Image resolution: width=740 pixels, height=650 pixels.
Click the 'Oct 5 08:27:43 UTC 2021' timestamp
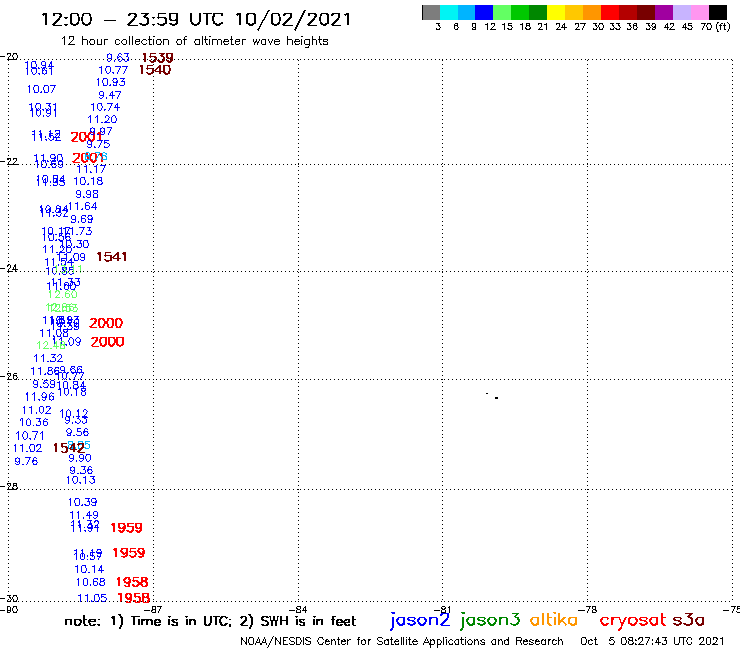coord(652,641)
